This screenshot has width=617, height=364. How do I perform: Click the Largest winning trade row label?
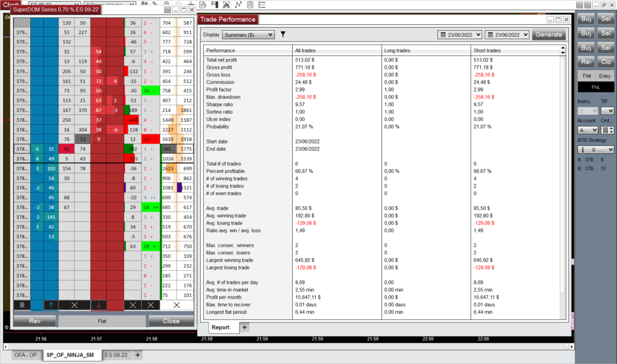pyautogui.click(x=230, y=260)
